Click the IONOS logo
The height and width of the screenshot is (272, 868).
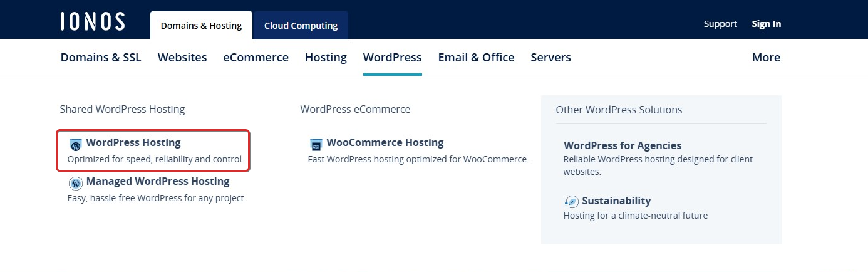click(93, 21)
